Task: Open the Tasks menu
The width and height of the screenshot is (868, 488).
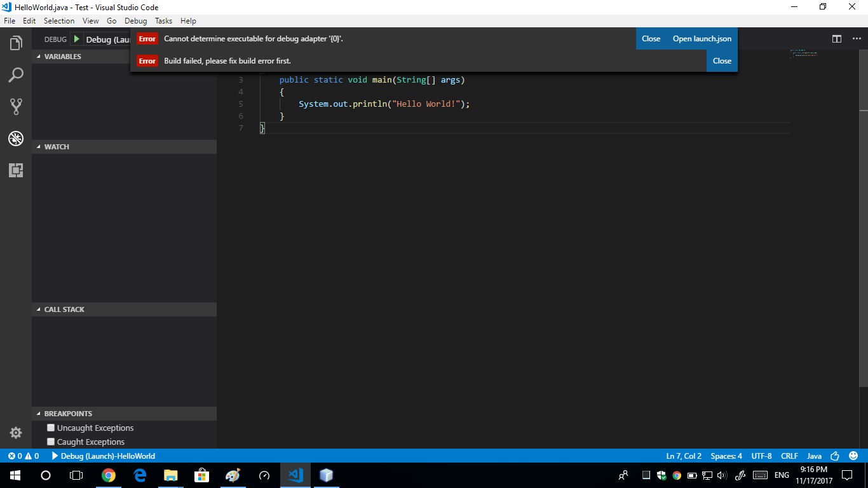Action: (x=164, y=21)
